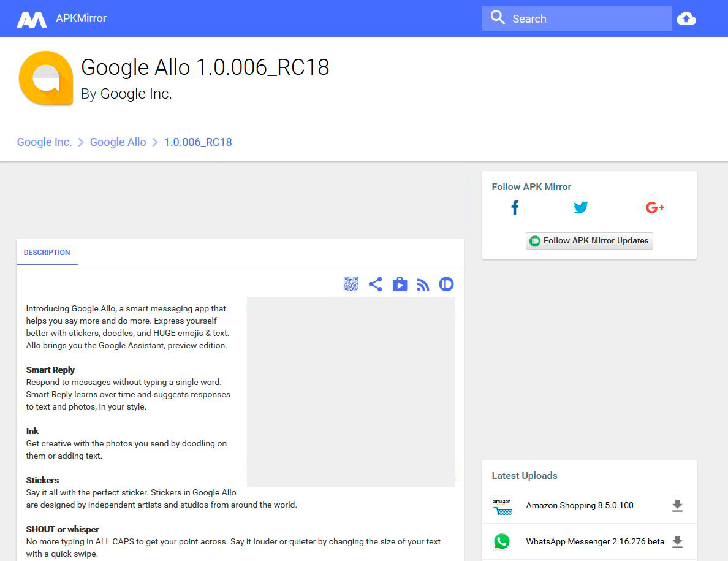Viewport: 728px width, 561px height.
Task: Click the "Latest Uploads" heading
Action: click(x=524, y=476)
